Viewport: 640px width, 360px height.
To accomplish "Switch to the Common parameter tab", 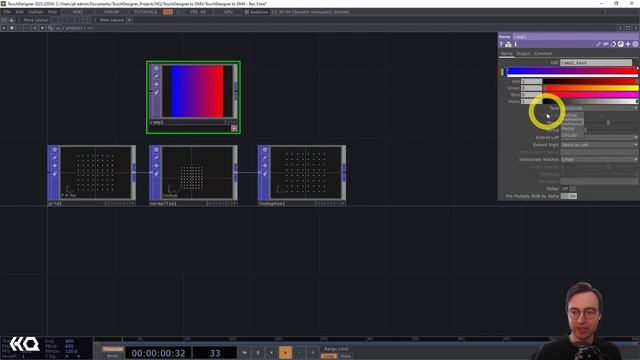I will click(x=543, y=53).
